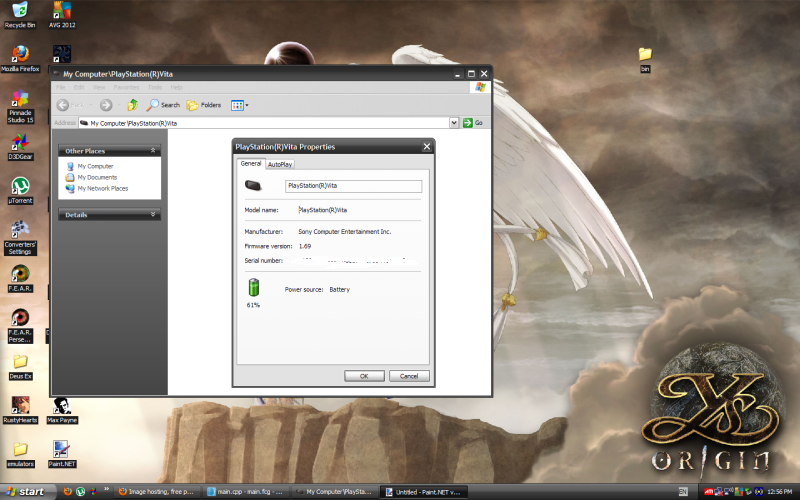Open the AVG 2012 desktop shortcut
800x500 pixels.
coord(62,15)
